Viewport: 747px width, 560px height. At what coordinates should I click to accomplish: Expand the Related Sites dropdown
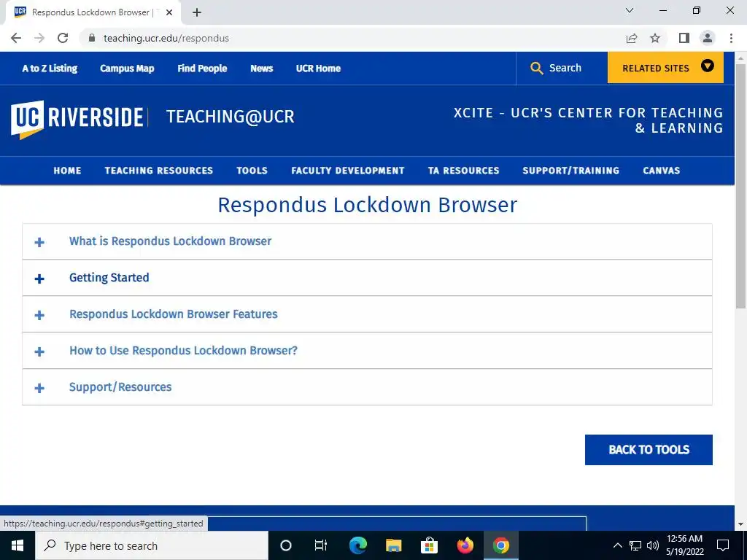(x=665, y=68)
